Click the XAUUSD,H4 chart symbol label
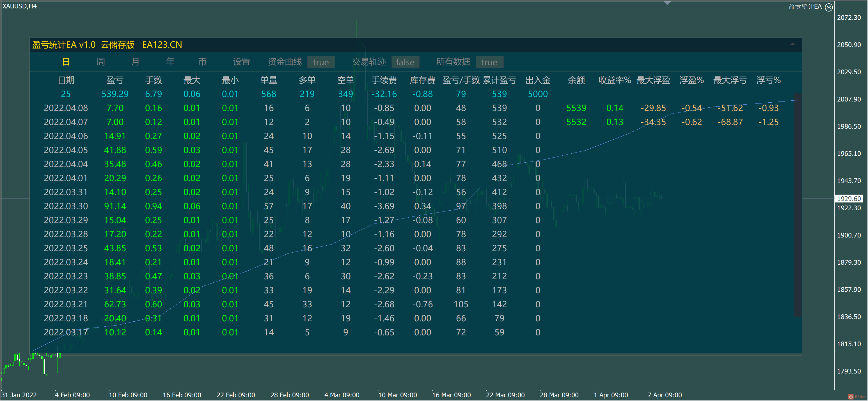 (x=20, y=6)
